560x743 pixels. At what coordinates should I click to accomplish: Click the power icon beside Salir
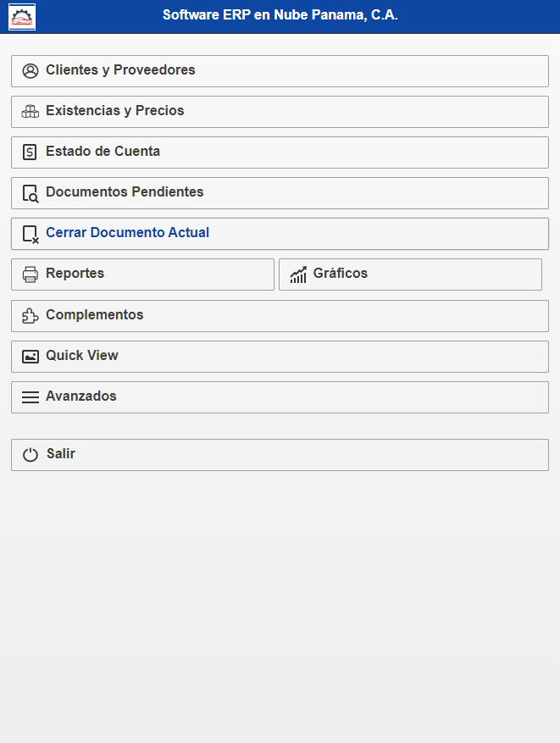pyautogui.click(x=30, y=455)
